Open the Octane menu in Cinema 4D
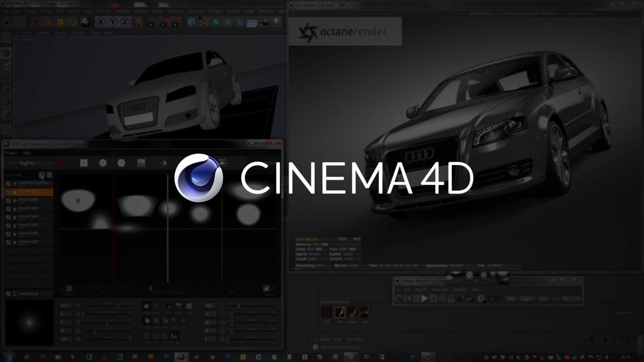644x362 pixels. point(233,11)
